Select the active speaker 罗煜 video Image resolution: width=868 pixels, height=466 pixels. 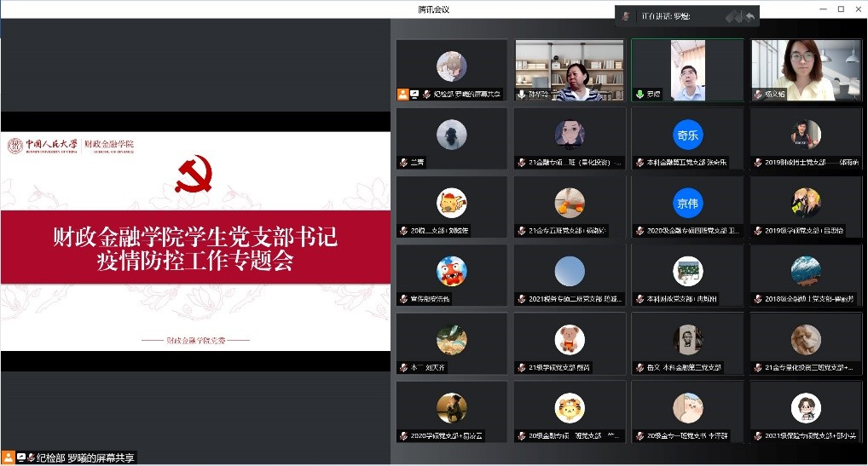687,68
